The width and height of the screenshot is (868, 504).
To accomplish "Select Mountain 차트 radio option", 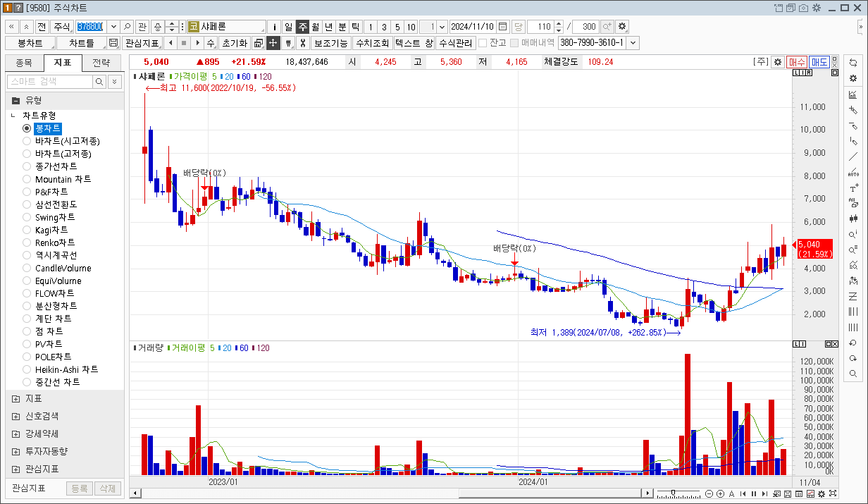I will click(27, 179).
